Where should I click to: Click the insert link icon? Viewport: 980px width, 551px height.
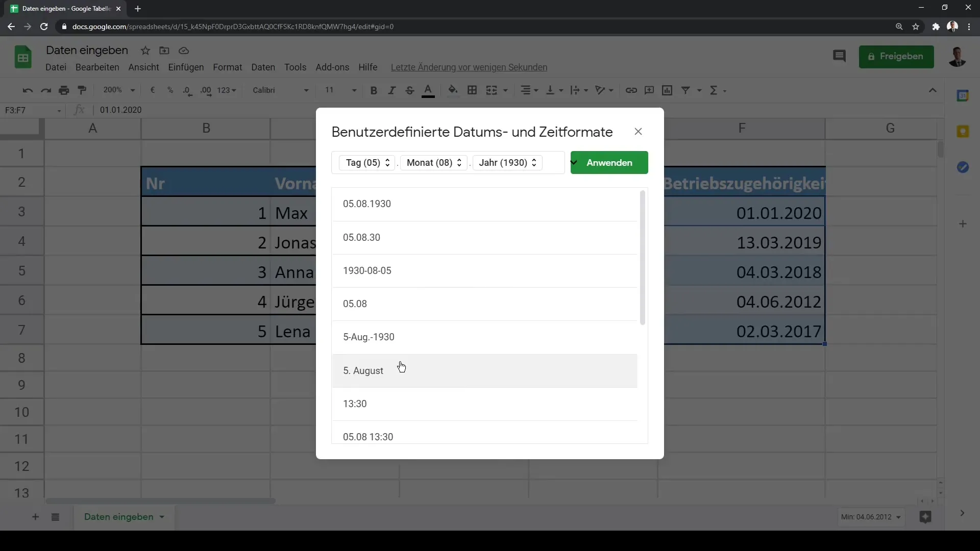click(631, 90)
